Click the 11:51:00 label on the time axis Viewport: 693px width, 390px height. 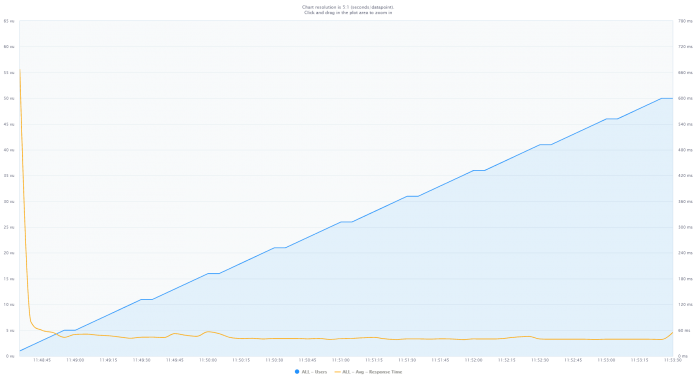[x=341, y=360]
